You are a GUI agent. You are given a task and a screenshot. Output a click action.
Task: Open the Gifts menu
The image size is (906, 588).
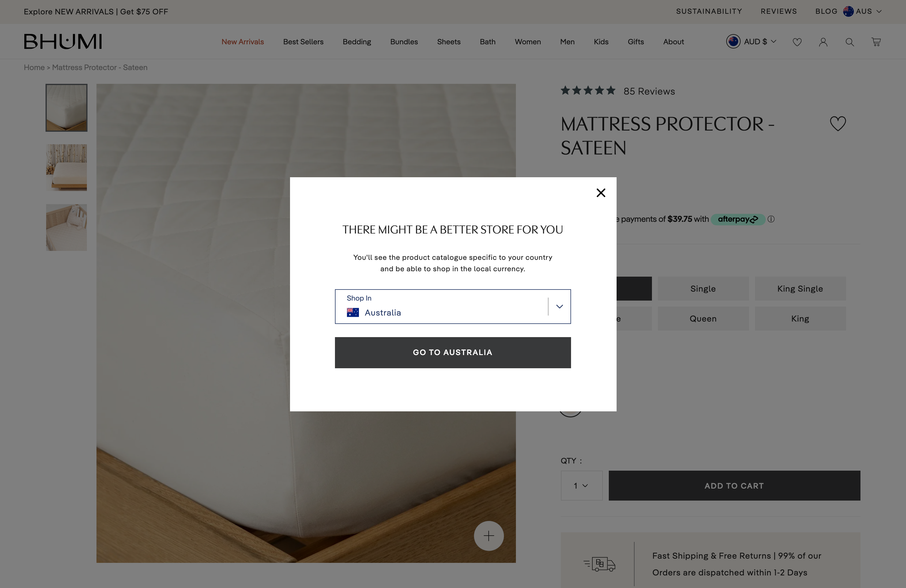pos(636,42)
